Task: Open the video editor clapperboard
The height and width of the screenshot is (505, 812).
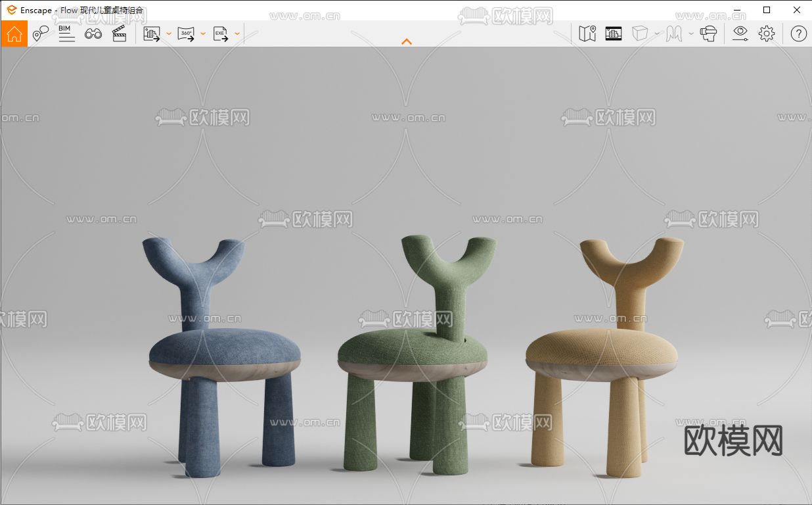Action: coord(119,34)
